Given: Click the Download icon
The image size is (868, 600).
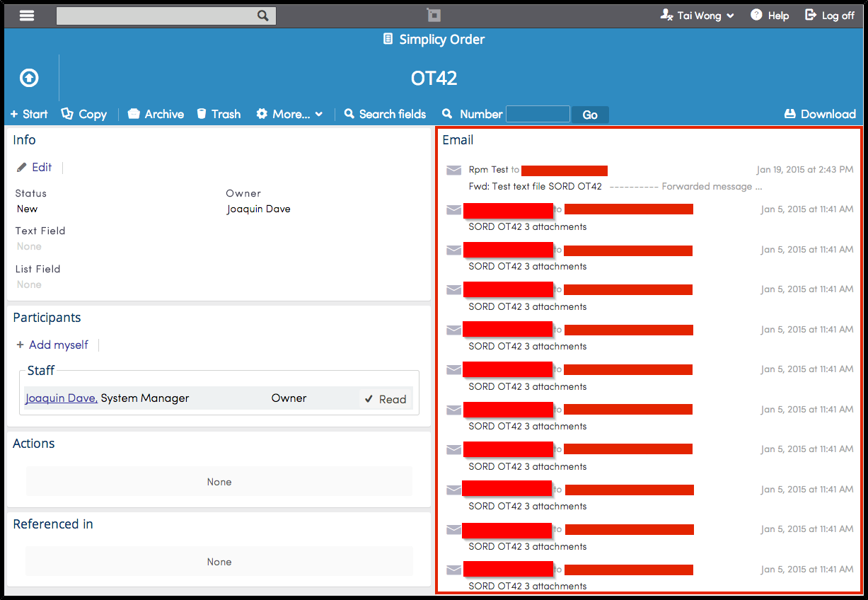Looking at the screenshot, I should point(790,114).
